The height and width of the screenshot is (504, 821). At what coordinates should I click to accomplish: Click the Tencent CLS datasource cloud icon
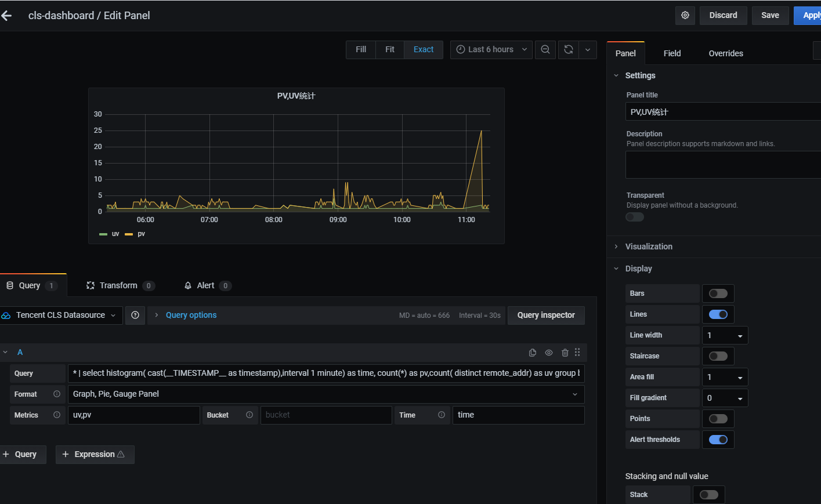(6, 316)
